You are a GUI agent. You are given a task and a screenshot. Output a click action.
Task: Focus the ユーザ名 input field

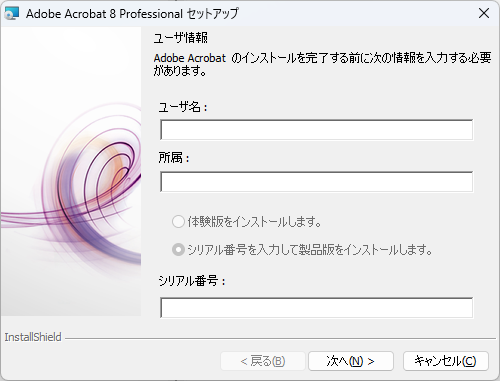316,130
